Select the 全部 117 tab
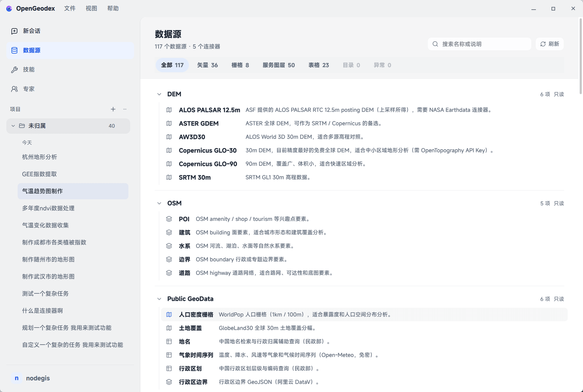Screen dimensions: 583x392 172,65
